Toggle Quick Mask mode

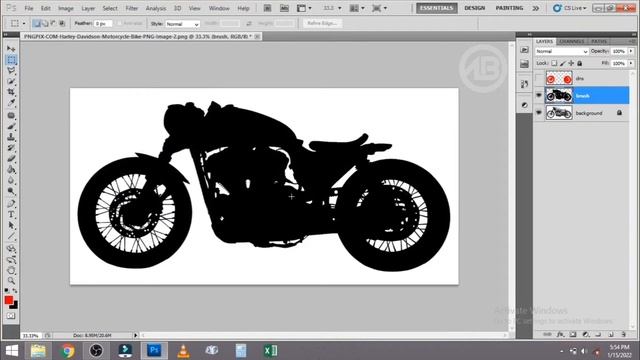(11, 316)
